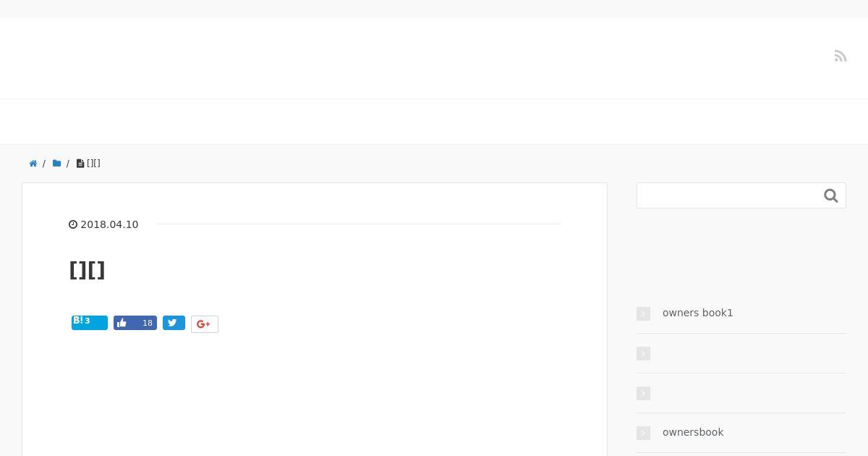Click the 2018.04.10 post date
The height and width of the screenshot is (456, 868).
(x=109, y=224)
